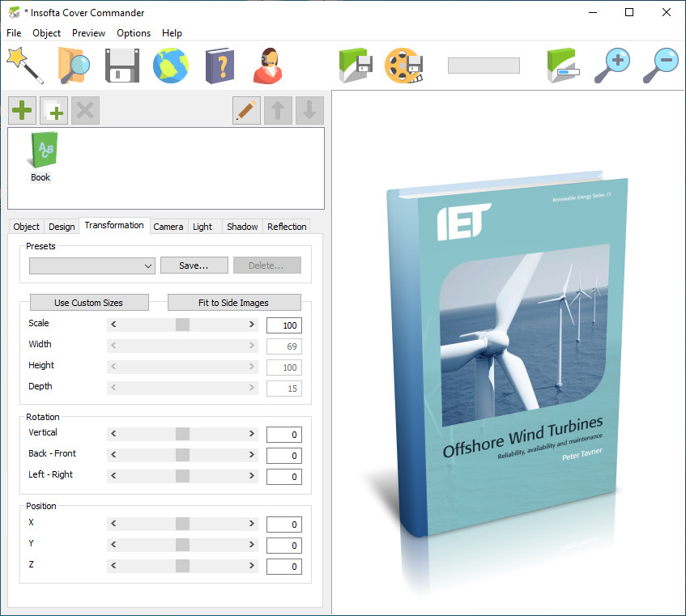Open help via question mark book icon
The width and height of the screenshot is (686, 616).
point(219,65)
